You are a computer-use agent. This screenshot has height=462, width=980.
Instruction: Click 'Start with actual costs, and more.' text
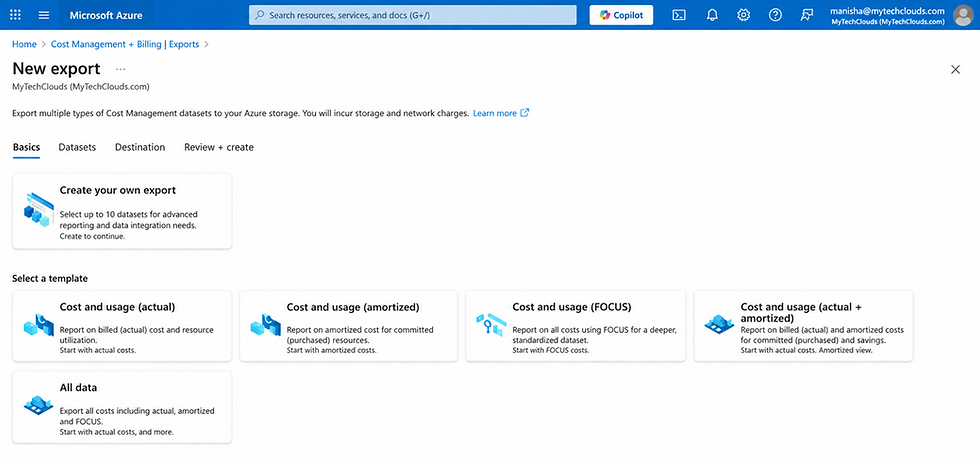[x=117, y=432]
